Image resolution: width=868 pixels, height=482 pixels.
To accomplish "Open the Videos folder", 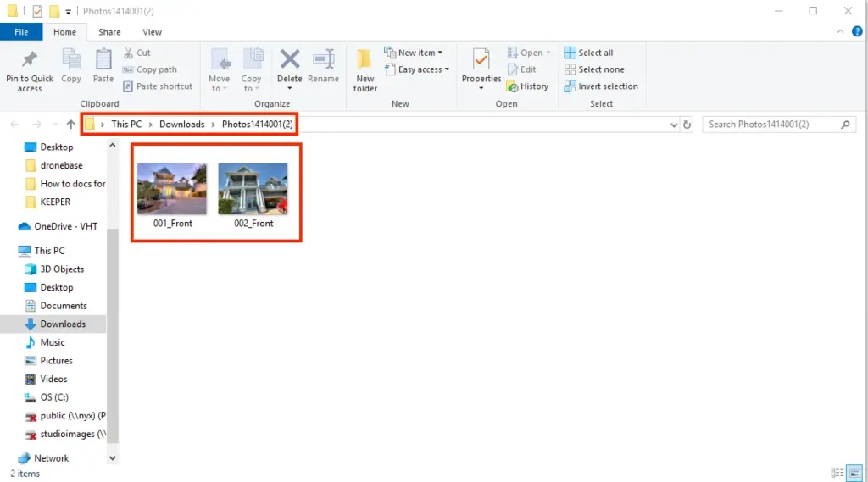I will tap(53, 379).
